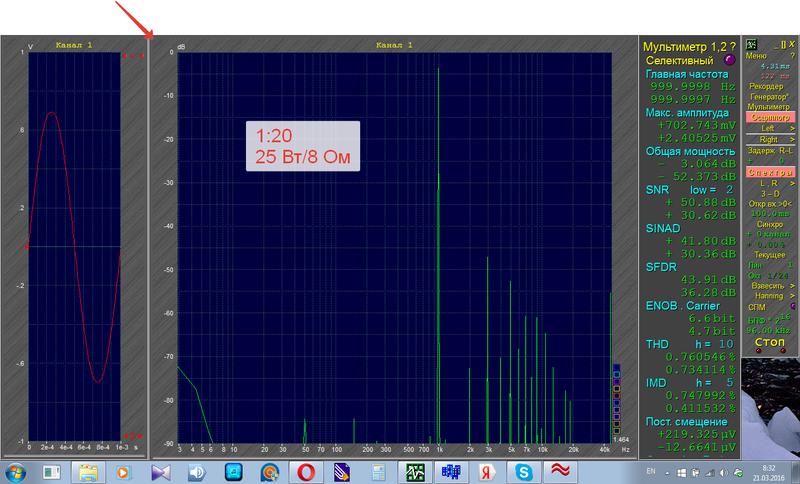This screenshot has width=800, height=484.
Task: Change the Окт 1/24 octave setting
Action: click(768, 275)
